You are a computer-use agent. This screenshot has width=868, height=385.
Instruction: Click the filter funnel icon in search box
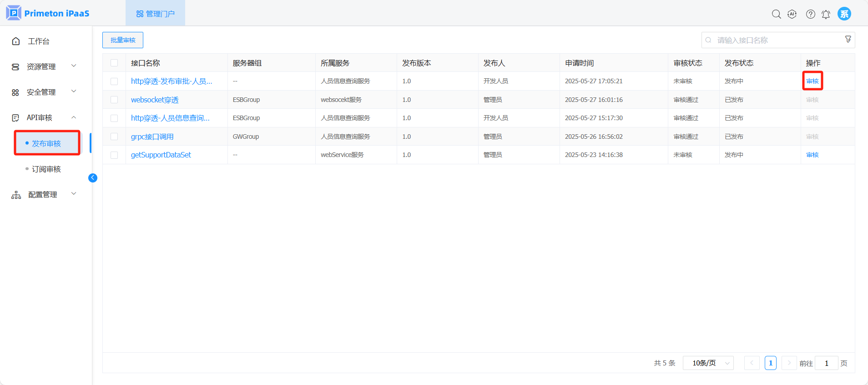point(848,40)
